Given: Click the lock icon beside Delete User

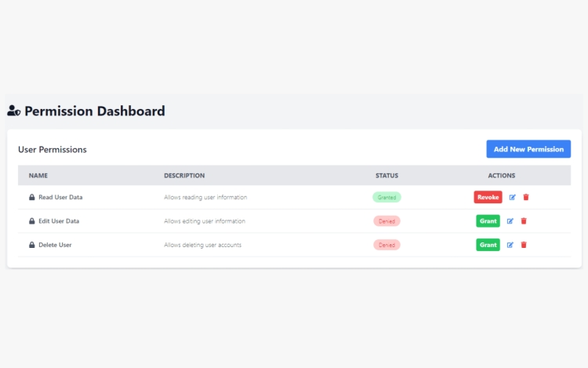Looking at the screenshot, I should tap(32, 245).
